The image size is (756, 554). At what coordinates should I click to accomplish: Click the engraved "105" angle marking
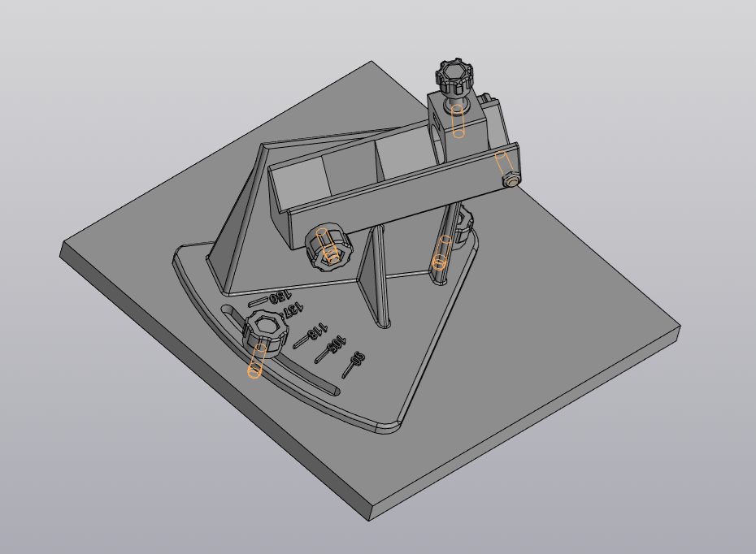[337, 344]
